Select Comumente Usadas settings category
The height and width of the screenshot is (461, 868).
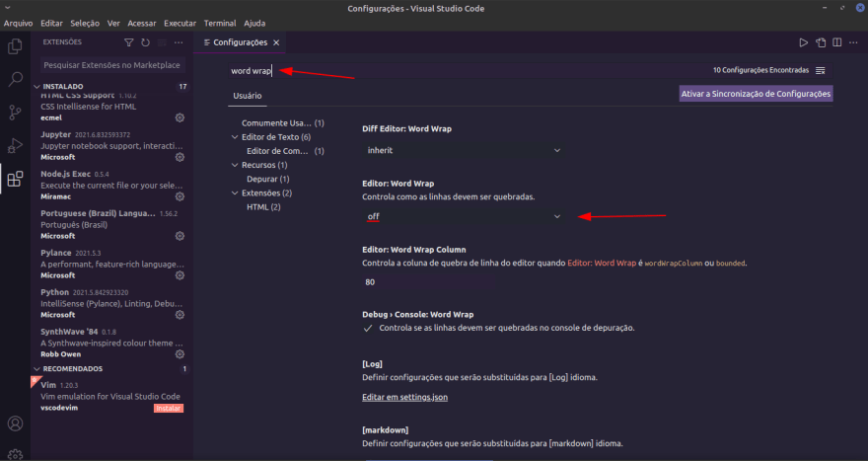[x=283, y=123]
